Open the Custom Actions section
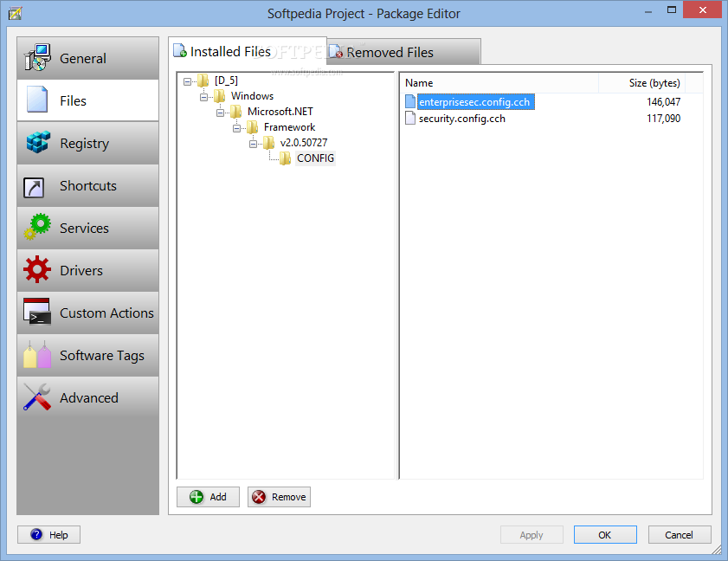This screenshot has width=728, height=561. [87, 313]
